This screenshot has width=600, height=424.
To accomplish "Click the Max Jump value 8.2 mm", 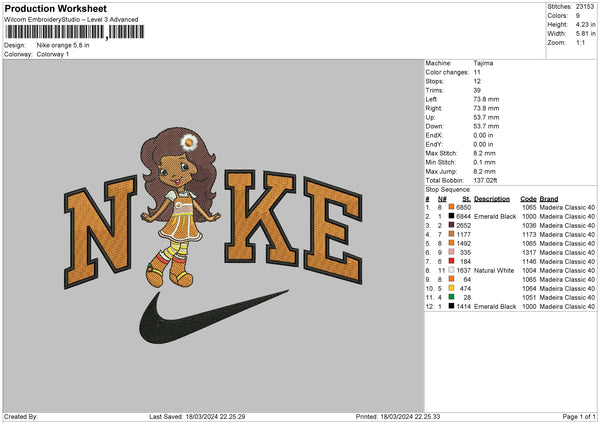I will point(484,171).
